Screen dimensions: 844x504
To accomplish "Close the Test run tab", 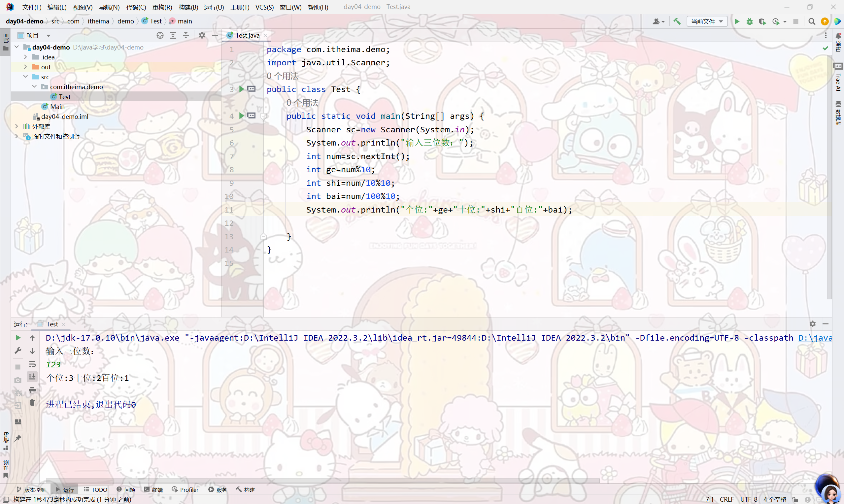I will [x=63, y=324].
